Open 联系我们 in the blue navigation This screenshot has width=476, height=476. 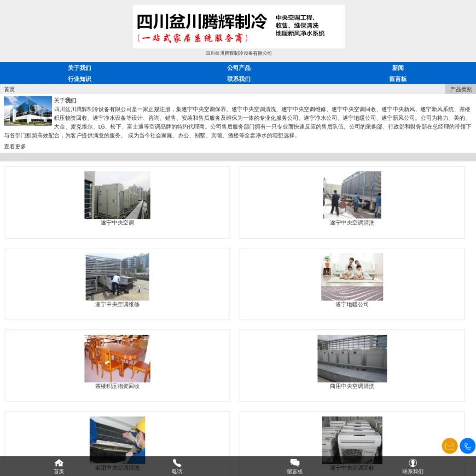click(239, 79)
